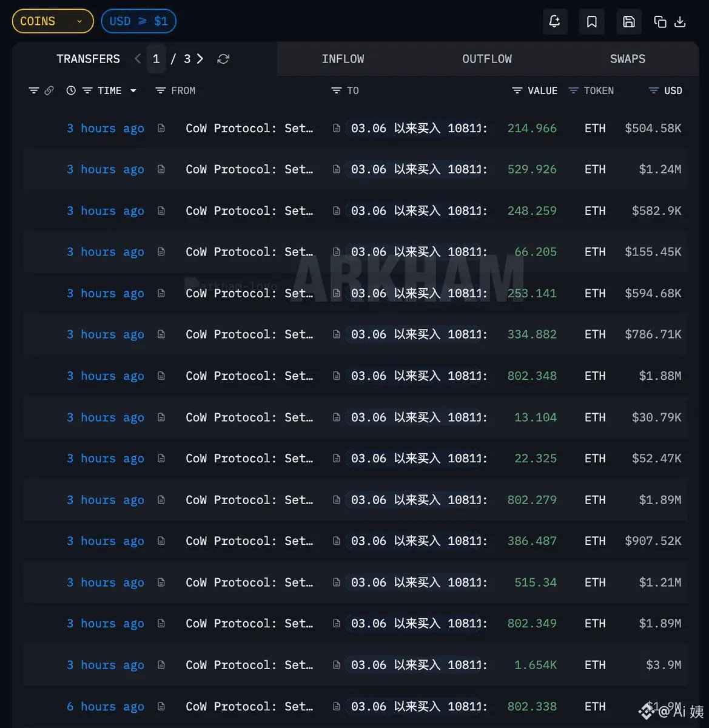
Task: Go to the previous transfers page
Action: [x=138, y=59]
